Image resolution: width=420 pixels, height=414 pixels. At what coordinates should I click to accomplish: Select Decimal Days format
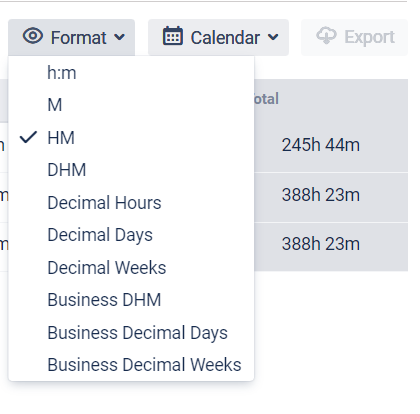pyautogui.click(x=131, y=235)
